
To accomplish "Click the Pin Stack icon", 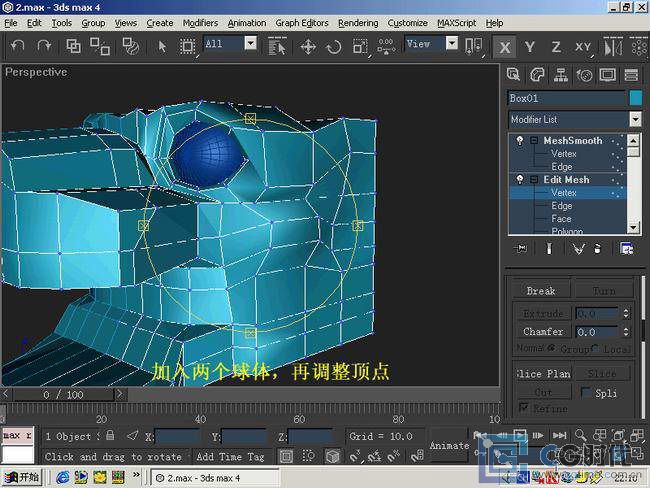I will [x=520, y=248].
